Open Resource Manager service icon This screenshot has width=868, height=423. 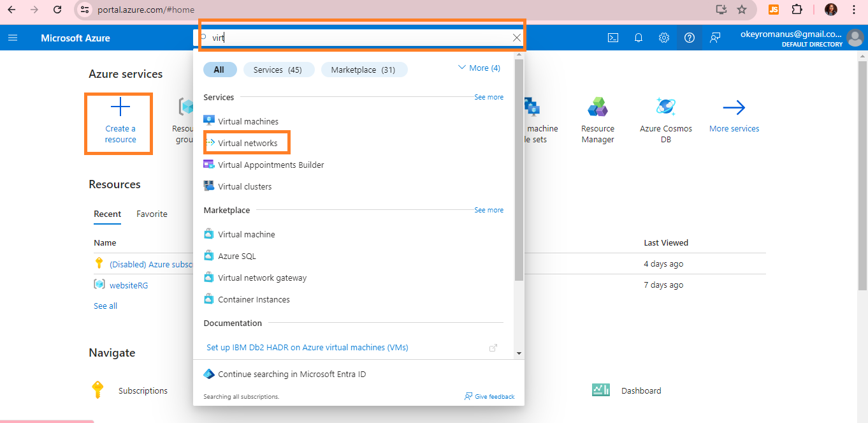597,107
